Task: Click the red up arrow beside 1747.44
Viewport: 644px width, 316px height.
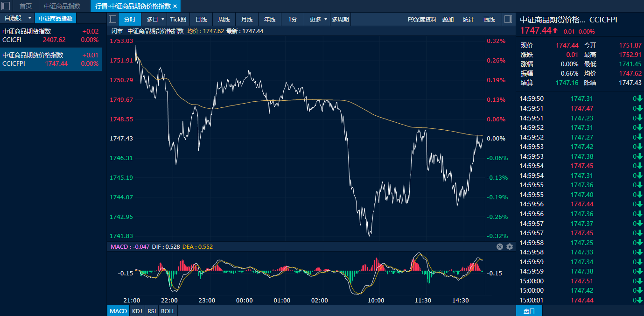Action: pos(555,31)
